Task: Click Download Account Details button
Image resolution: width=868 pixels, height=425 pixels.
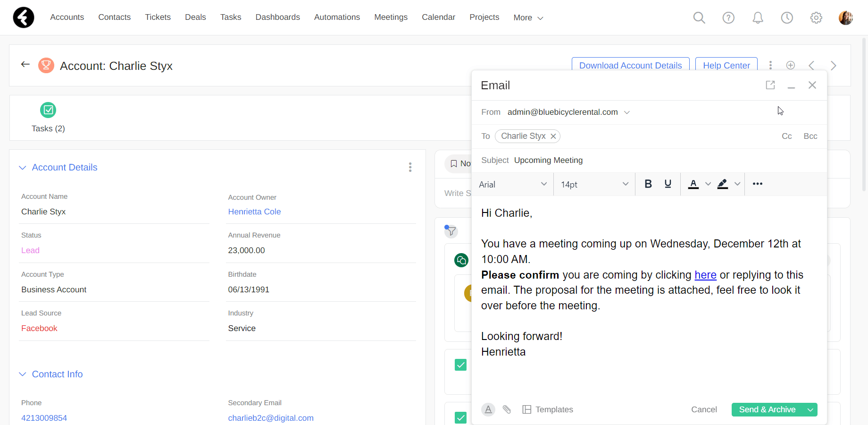Action: (630, 65)
